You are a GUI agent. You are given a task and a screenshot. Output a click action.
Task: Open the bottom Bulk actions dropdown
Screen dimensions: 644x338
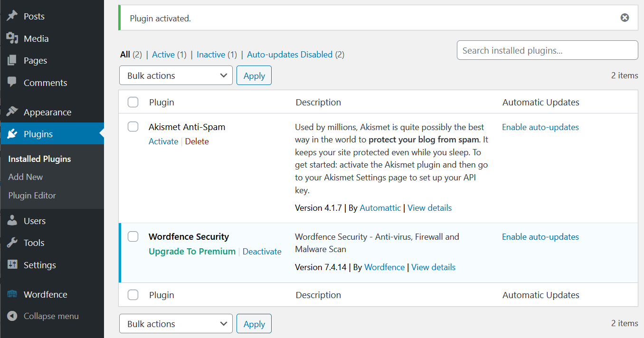click(176, 324)
